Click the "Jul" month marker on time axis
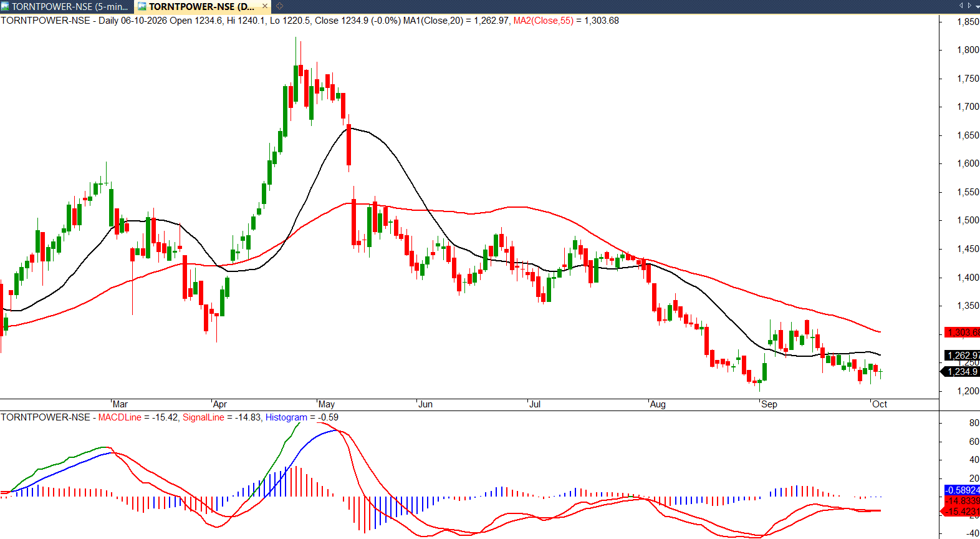 click(x=535, y=404)
